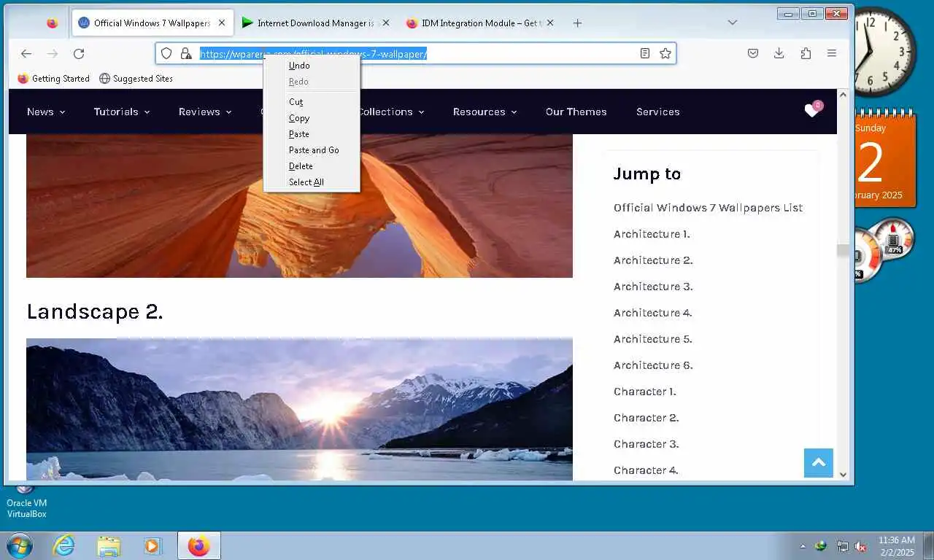The height and width of the screenshot is (560, 934).
Task: Choose Paste and Go in context menu
Action: pos(312,150)
